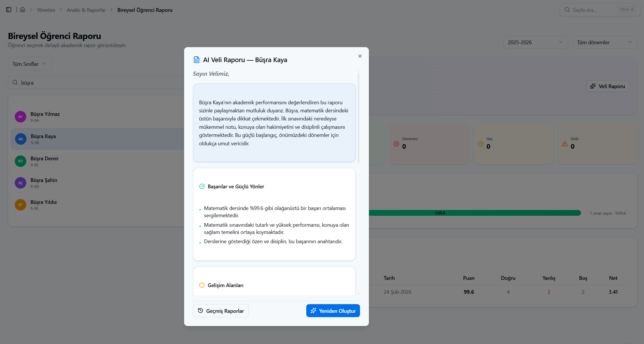Click the warning icon beside Gelişim Alanları
The image size is (644, 344).
point(202,285)
